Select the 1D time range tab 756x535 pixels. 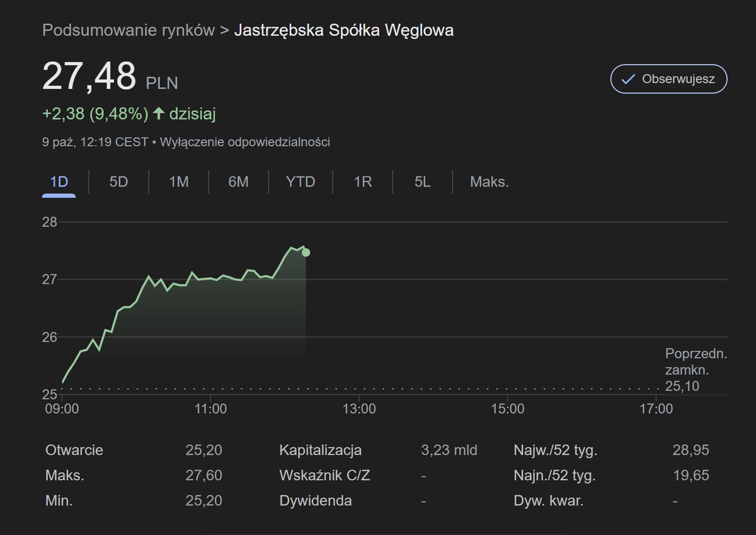[59, 182]
